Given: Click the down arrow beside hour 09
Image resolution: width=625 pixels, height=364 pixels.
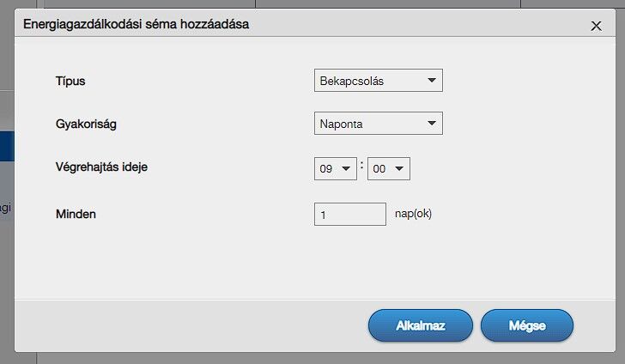Looking at the screenshot, I should (x=346, y=169).
